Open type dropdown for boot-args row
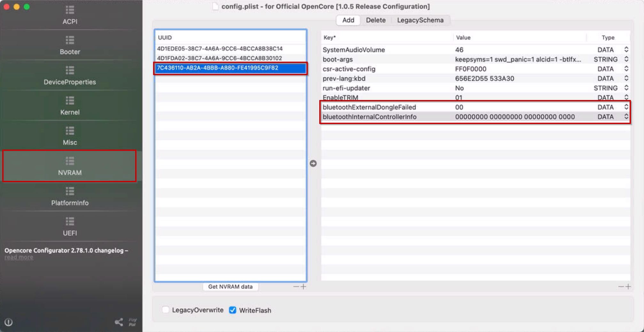This screenshot has height=332, width=644. (626, 59)
